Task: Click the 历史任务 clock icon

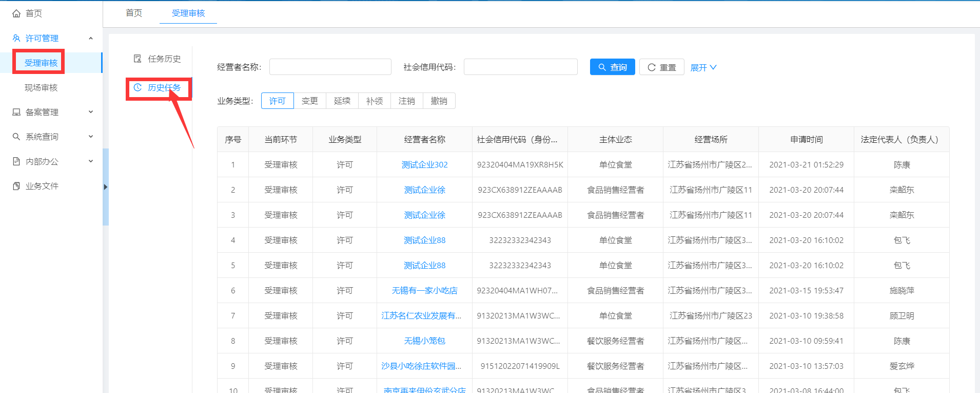Action: pos(138,87)
